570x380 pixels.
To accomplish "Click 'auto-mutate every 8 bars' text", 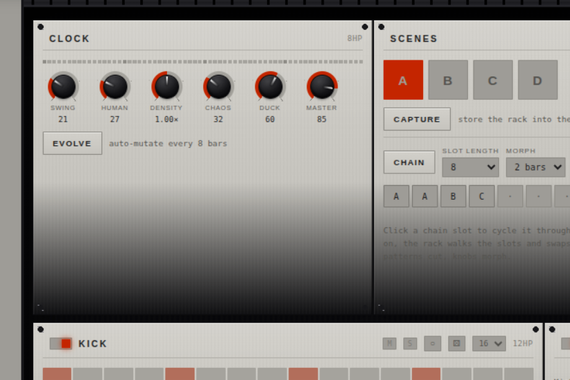I will pos(168,143).
